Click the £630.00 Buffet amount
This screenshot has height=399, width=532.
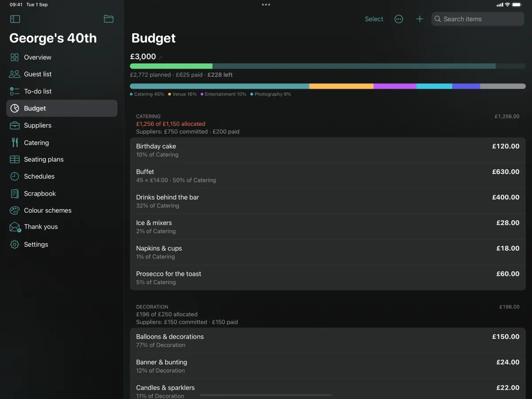506,172
